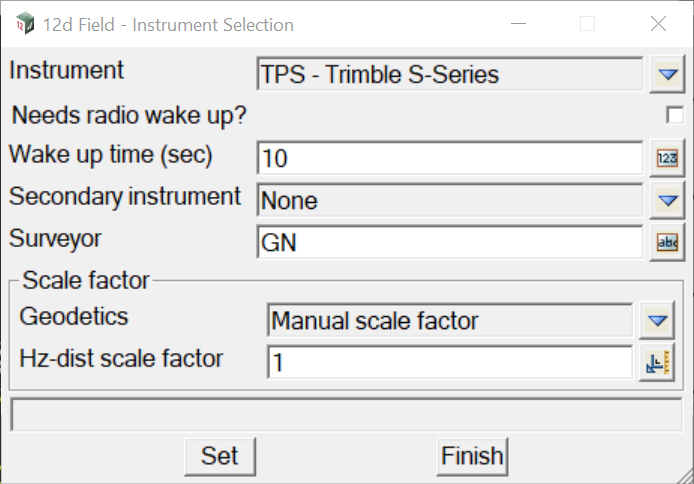Expand the Geodetics dropdown arrow
Screen dimensions: 694x484
(657, 321)
